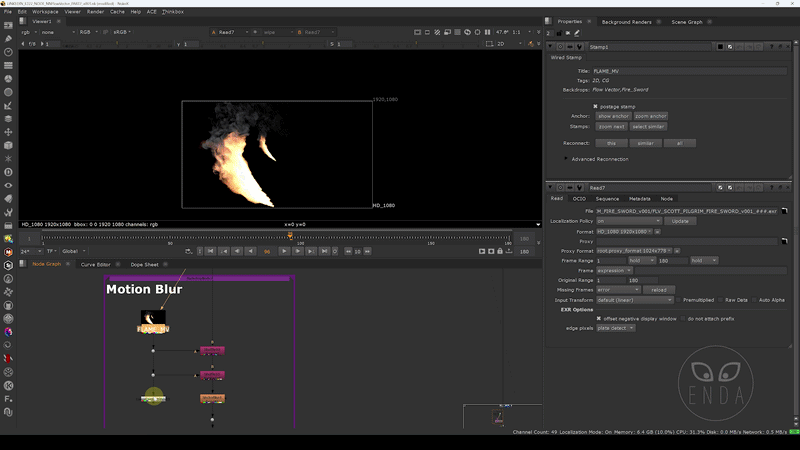Open the Input Transform default (linear) dropdown
800x450 pixels.
(x=635, y=300)
